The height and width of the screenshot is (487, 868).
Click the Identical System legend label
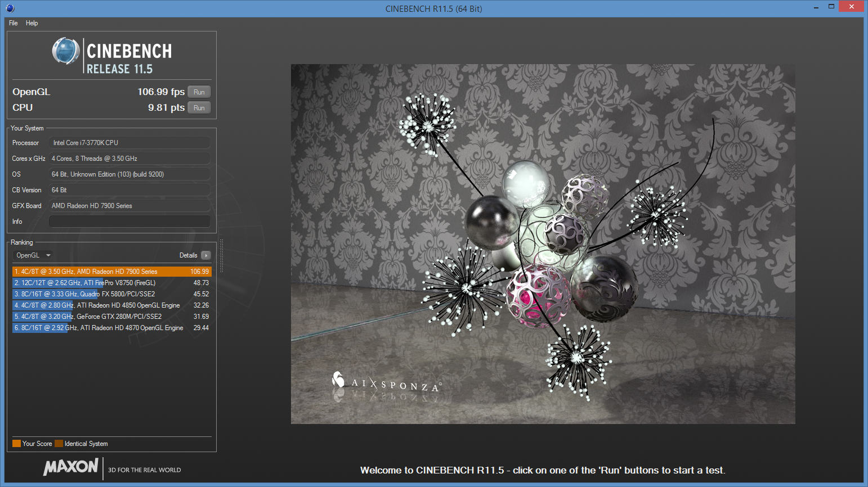coord(86,444)
